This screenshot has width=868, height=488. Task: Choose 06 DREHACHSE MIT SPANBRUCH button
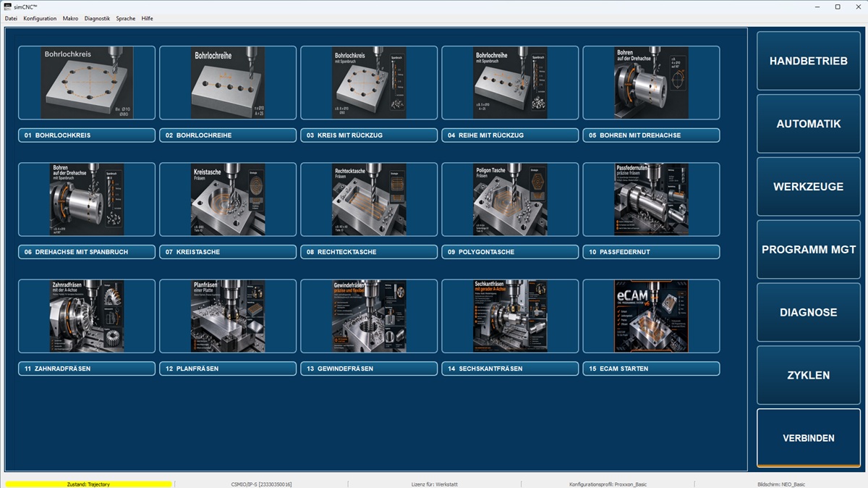[87, 252]
